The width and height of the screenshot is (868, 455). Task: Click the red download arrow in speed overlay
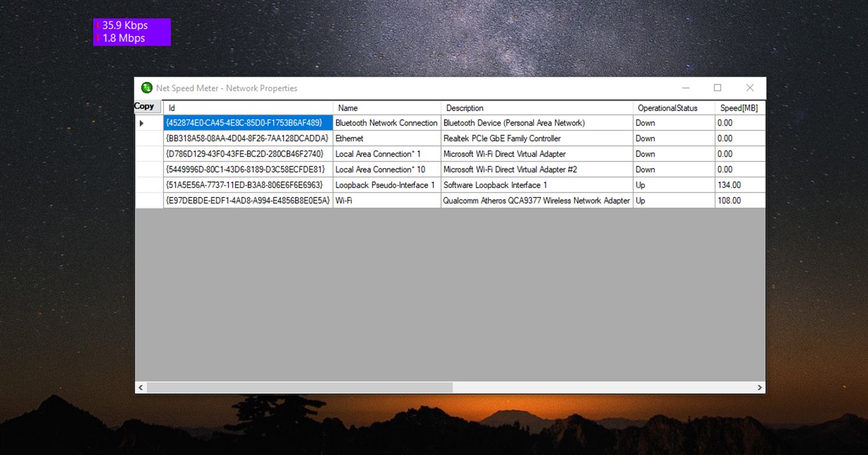click(x=98, y=25)
